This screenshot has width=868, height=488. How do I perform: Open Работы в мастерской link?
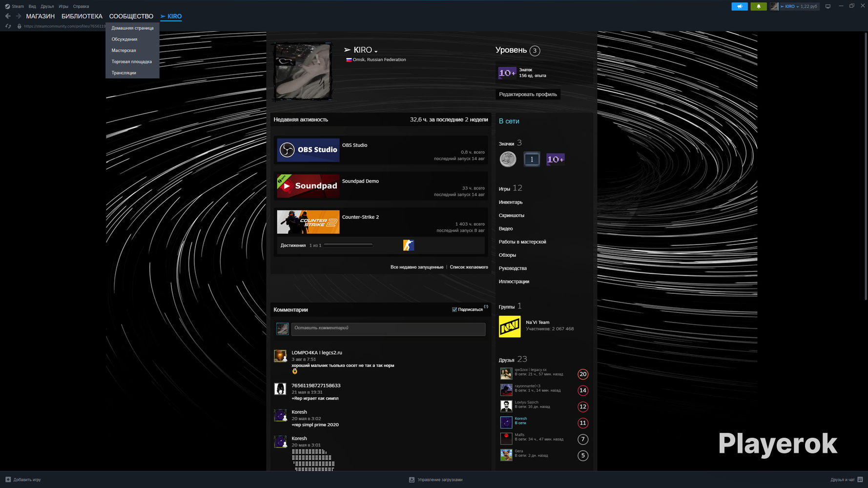pos(522,242)
